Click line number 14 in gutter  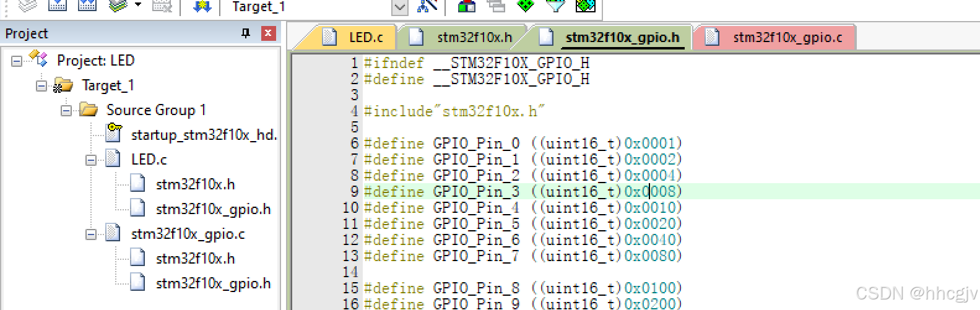[x=350, y=272]
